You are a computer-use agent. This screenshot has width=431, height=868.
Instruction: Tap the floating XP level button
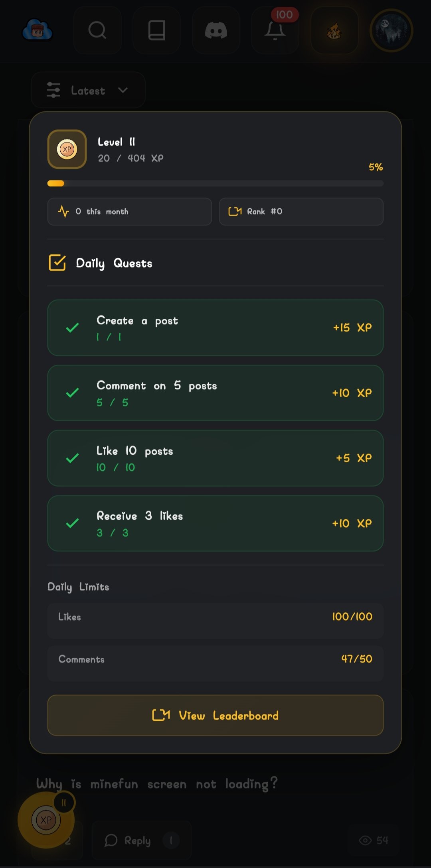pyautogui.click(x=46, y=820)
